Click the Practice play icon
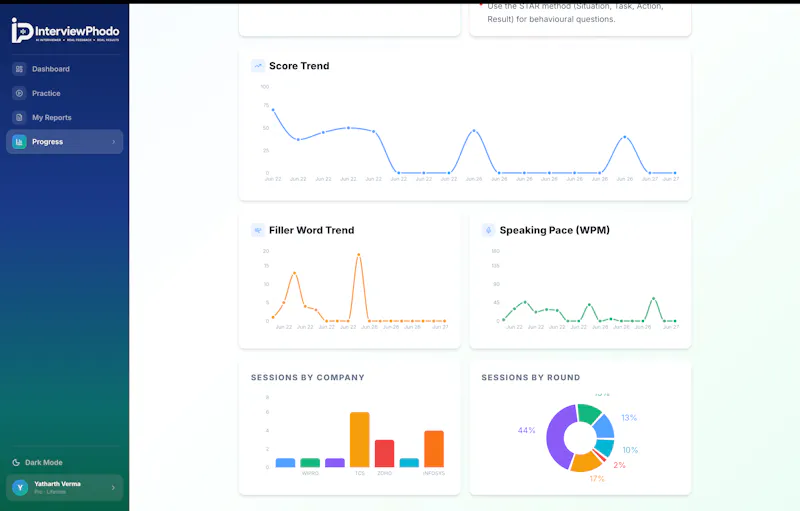800x511 pixels. click(x=19, y=93)
